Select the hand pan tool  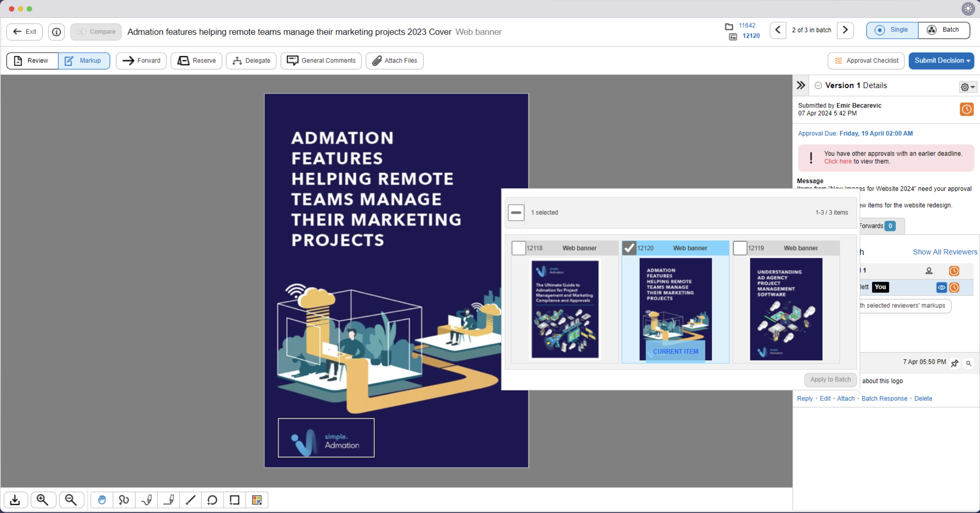point(102,500)
